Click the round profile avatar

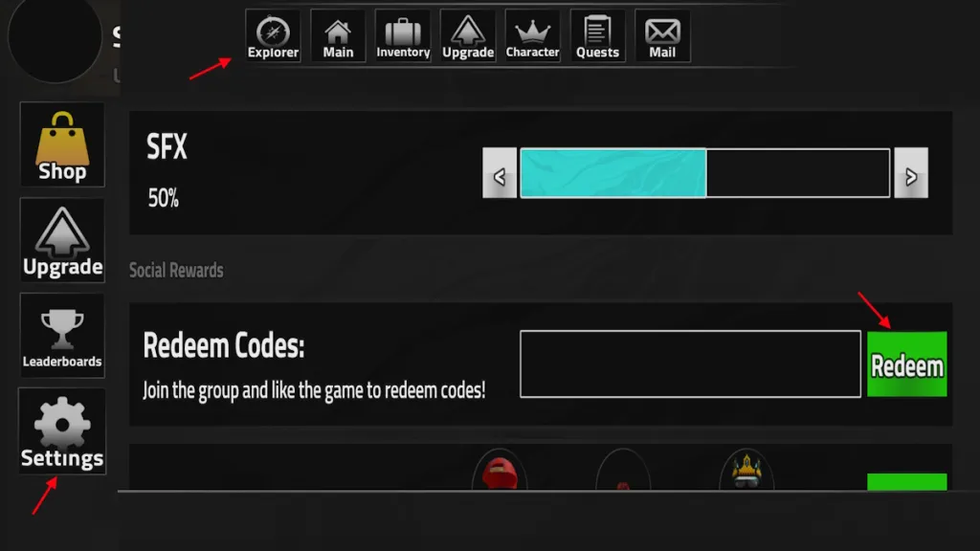click(55, 37)
